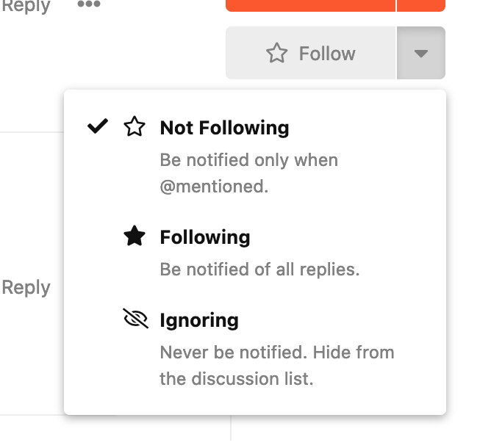Click the outlined star beside Not Following
Screen dimensions: 491x448
(135, 127)
